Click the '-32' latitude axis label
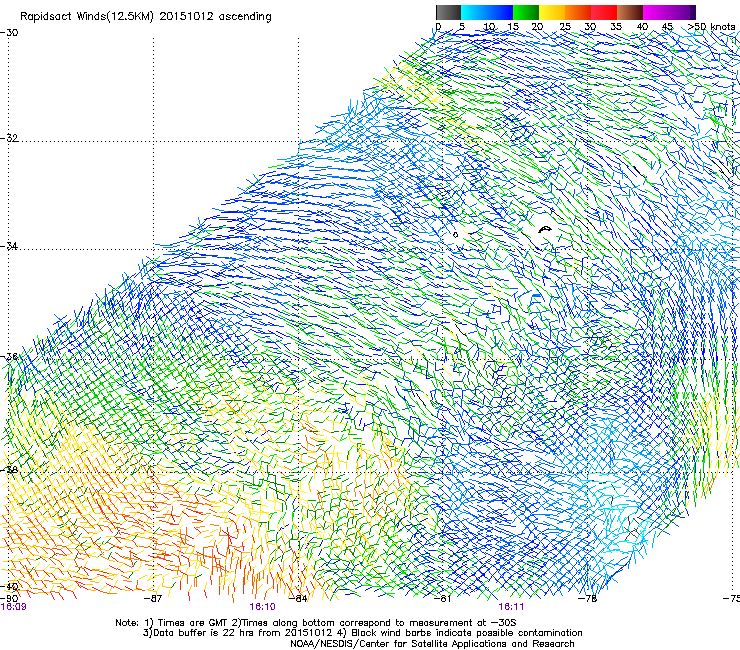 (x=9, y=138)
